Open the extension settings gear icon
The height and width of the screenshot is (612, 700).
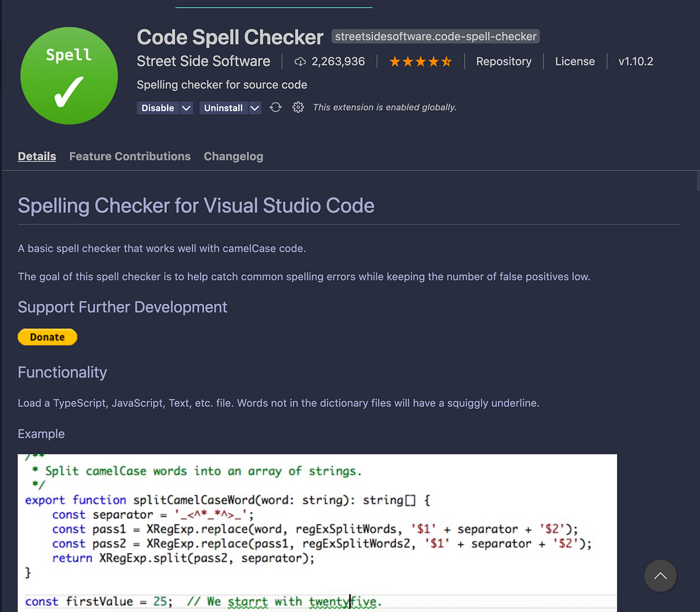click(298, 107)
